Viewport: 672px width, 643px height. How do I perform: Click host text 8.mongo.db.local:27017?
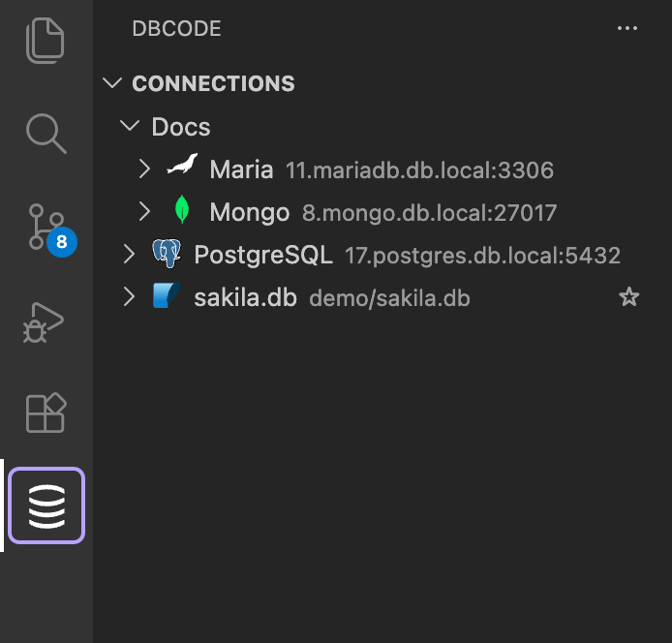(429, 213)
